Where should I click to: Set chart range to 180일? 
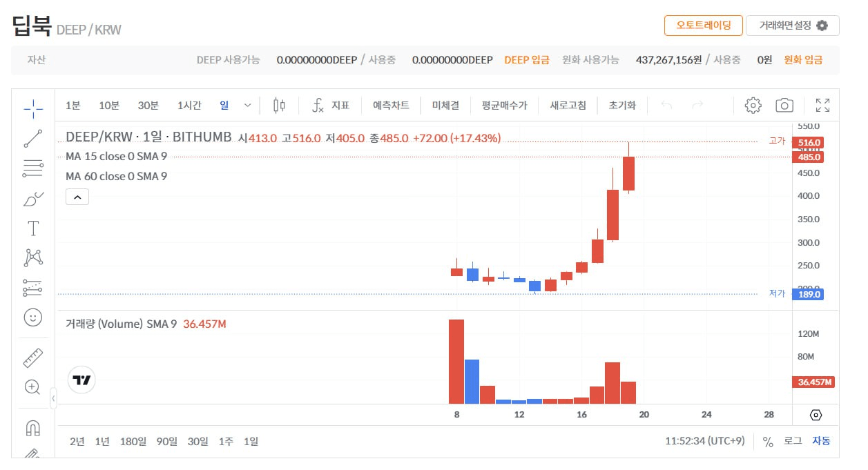click(133, 441)
